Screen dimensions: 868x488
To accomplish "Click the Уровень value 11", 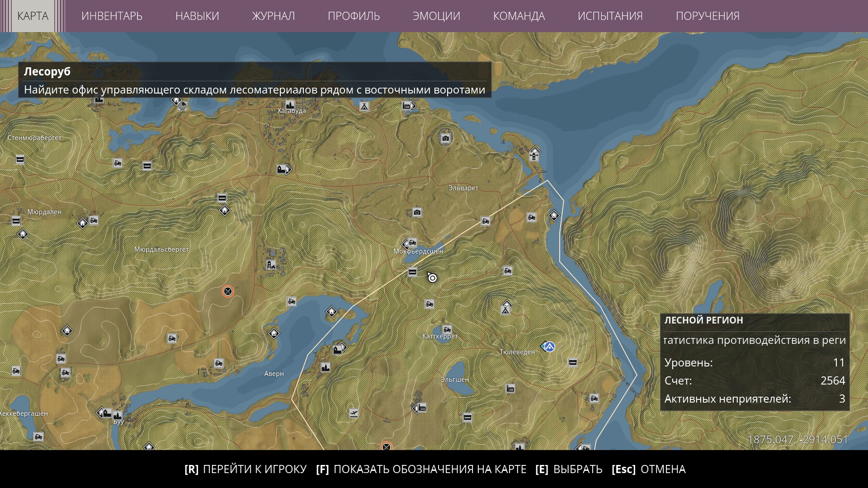I will tap(839, 362).
